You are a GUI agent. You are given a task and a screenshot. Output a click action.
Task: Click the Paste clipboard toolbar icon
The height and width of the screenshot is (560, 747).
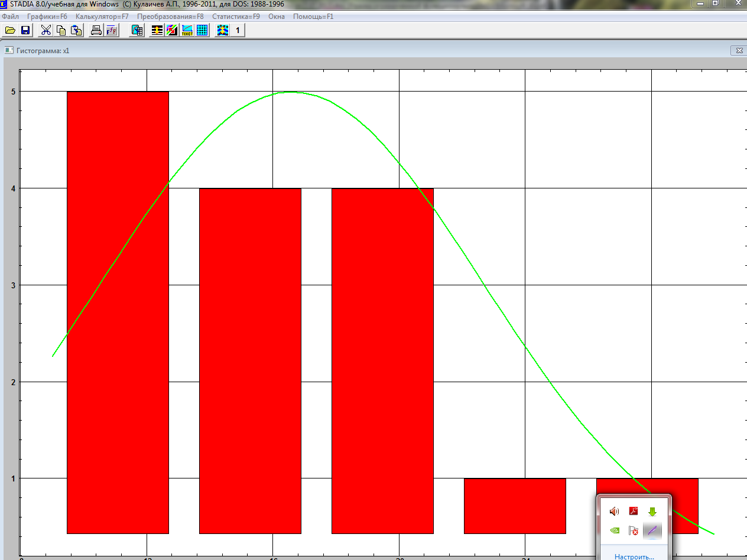click(x=76, y=30)
